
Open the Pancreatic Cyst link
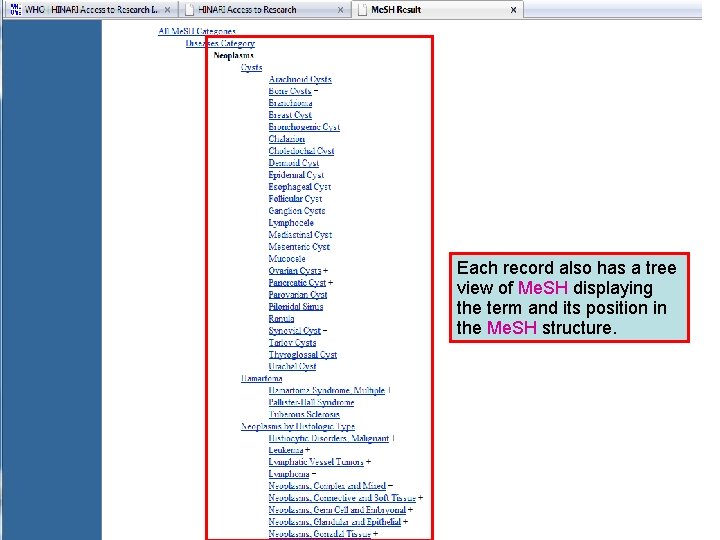(x=297, y=282)
